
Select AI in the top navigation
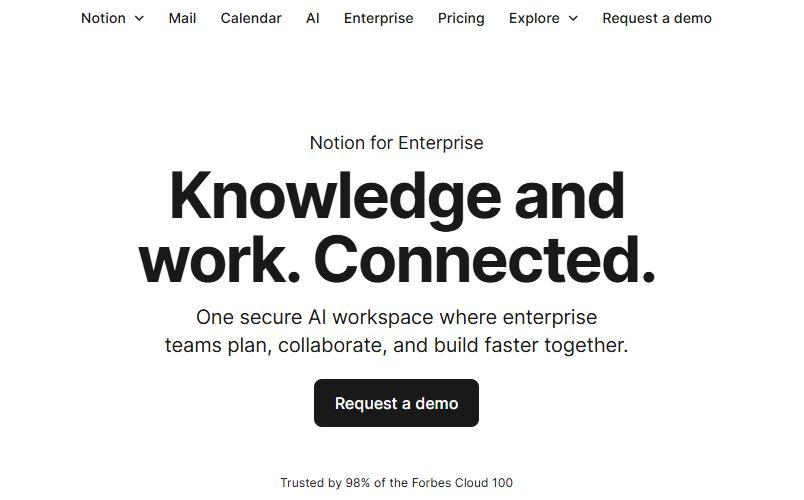(x=313, y=18)
